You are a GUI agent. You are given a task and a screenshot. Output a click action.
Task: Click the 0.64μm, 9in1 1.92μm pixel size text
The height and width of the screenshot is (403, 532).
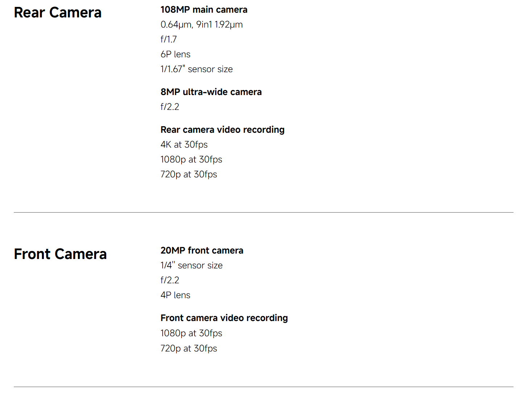[201, 25]
